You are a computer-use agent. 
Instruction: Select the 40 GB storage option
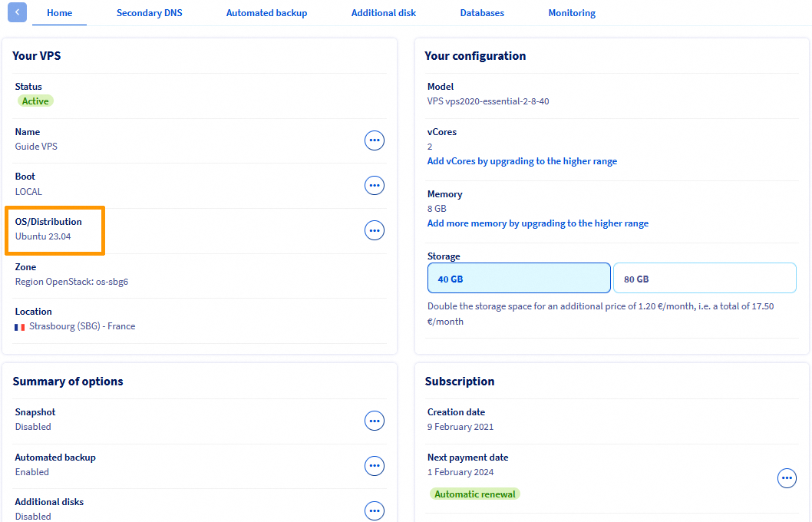click(519, 277)
